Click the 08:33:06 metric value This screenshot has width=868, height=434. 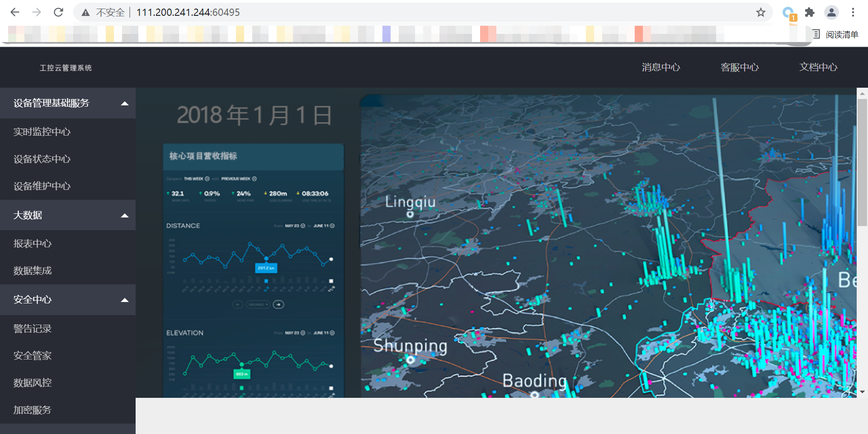[x=315, y=193]
